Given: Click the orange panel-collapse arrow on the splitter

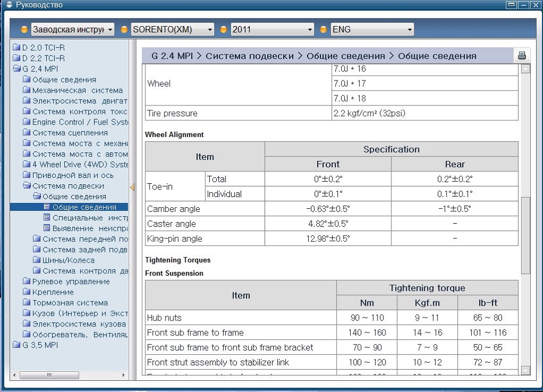Looking at the screenshot, I should pos(132,187).
